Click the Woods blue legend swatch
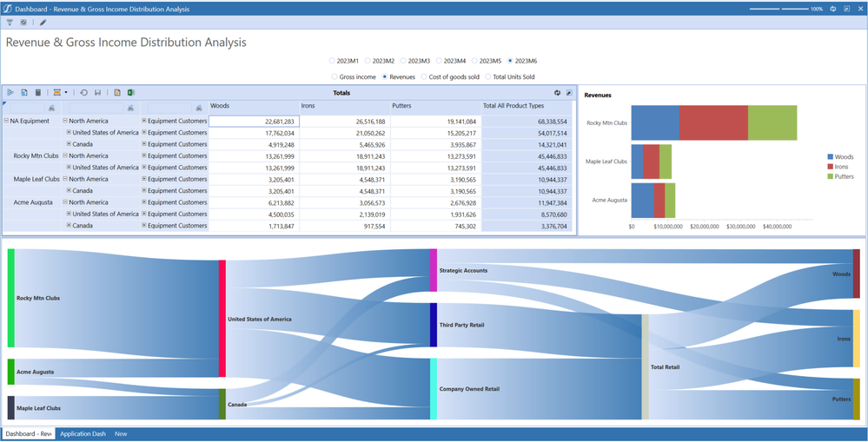The height and width of the screenshot is (442, 868). click(831, 157)
